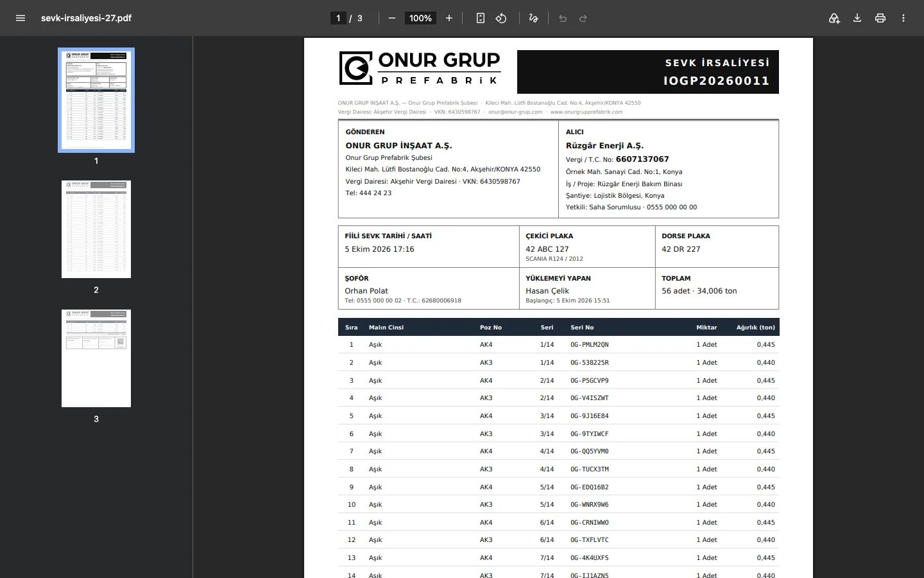Click total 56 adet · 34,006 ton

click(699, 291)
